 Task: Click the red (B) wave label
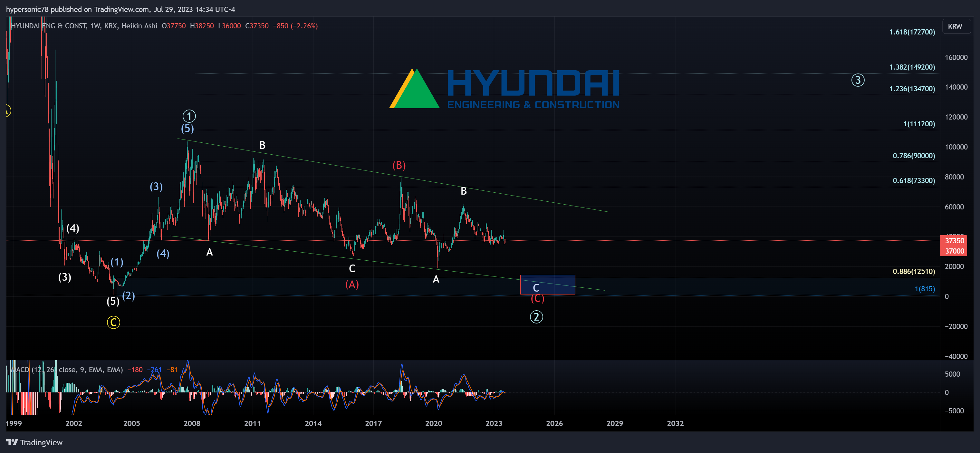coord(399,165)
